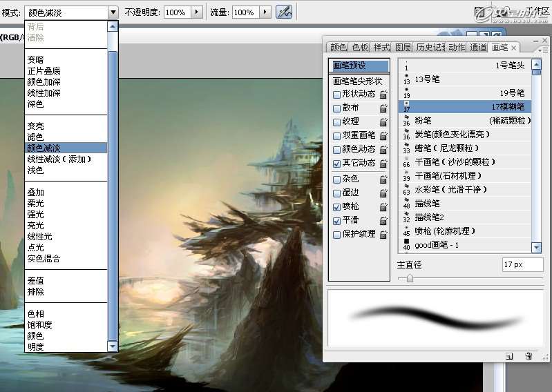
Task: Switch to the 历史记录 tab
Action: click(x=430, y=47)
